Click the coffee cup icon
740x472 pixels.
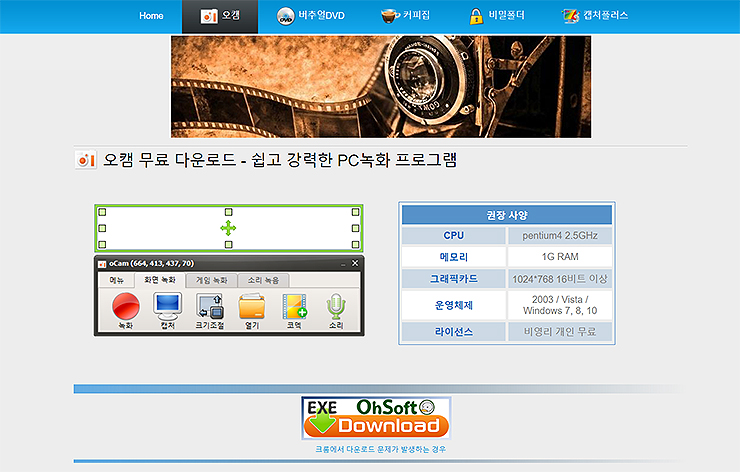pyautogui.click(x=390, y=17)
